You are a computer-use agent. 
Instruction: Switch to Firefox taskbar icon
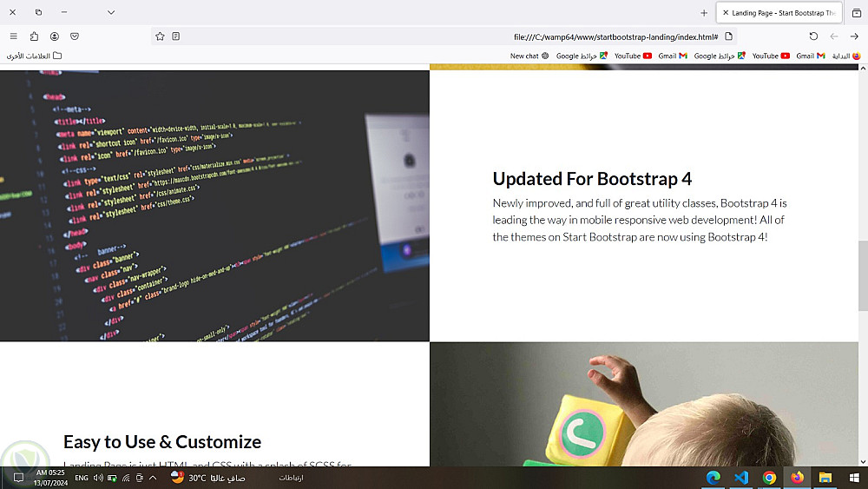[x=797, y=478]
